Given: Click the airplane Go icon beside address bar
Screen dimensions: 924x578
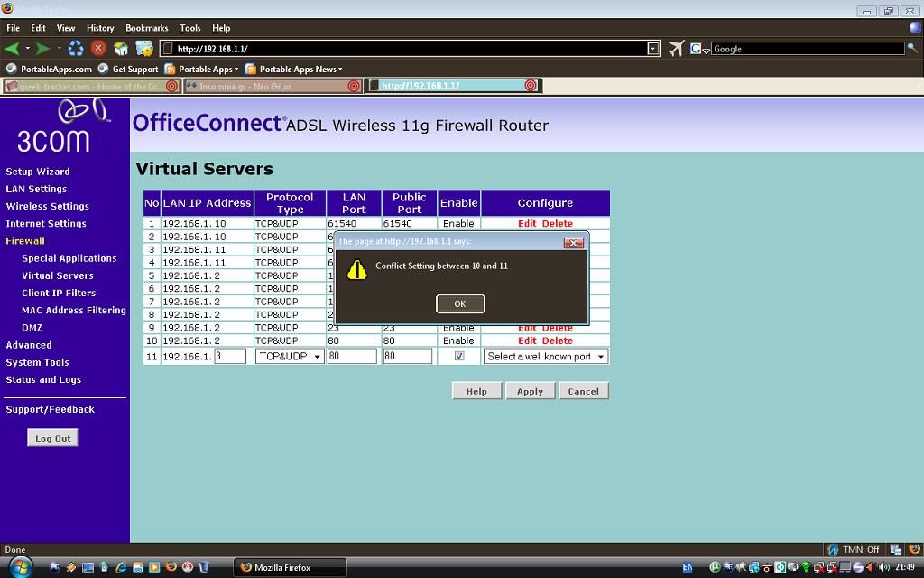Looking at the screenshot, I should [x=676, y=49].
